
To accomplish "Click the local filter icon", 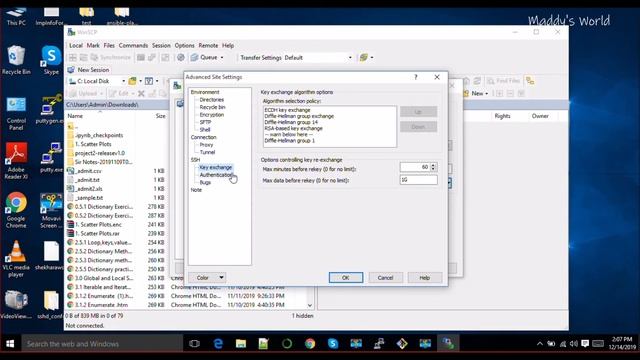I will click(x=149, y=81).
